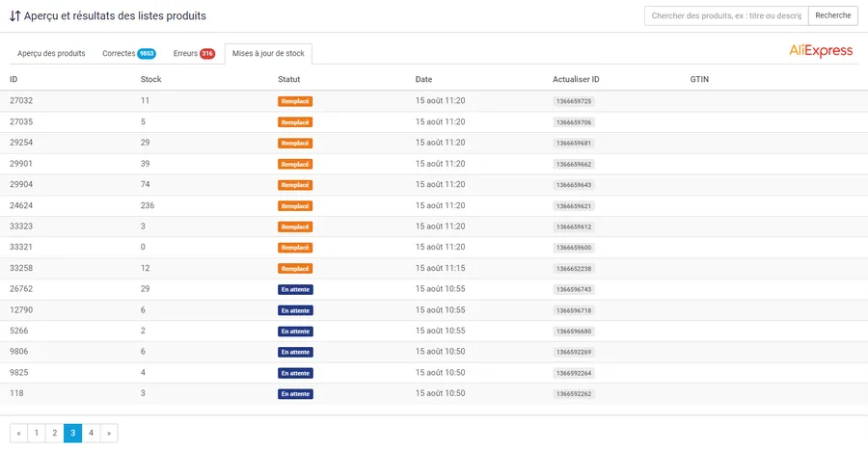Click the AliExpress logo
Viewport: 868px width, 452px height.
tap(821, 51)
